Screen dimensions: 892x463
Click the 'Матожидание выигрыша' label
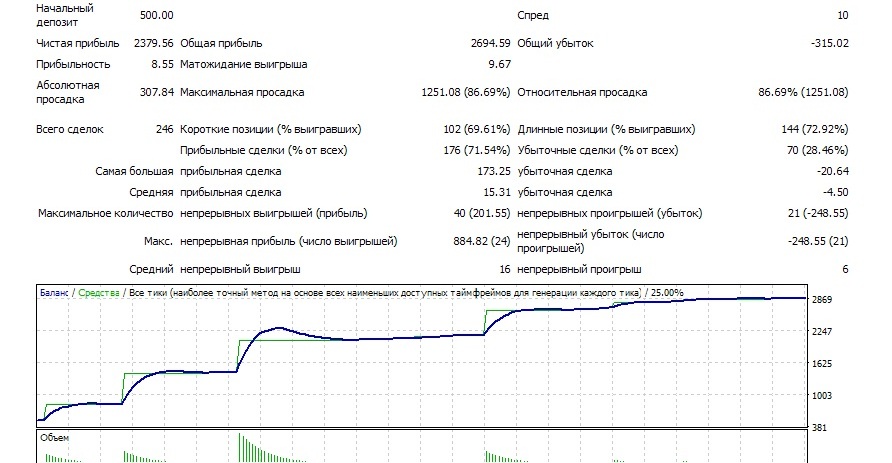tap(243, 64)
